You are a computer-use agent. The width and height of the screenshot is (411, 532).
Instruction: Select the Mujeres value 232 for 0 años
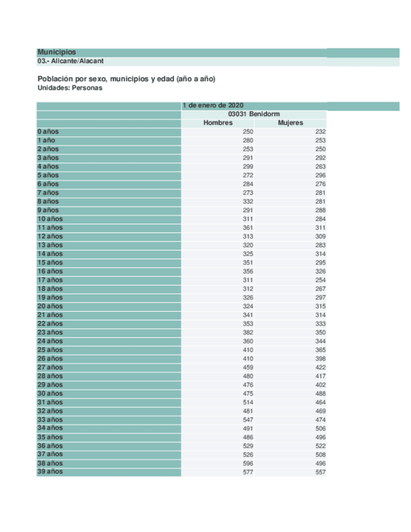(x=321, y=132)
